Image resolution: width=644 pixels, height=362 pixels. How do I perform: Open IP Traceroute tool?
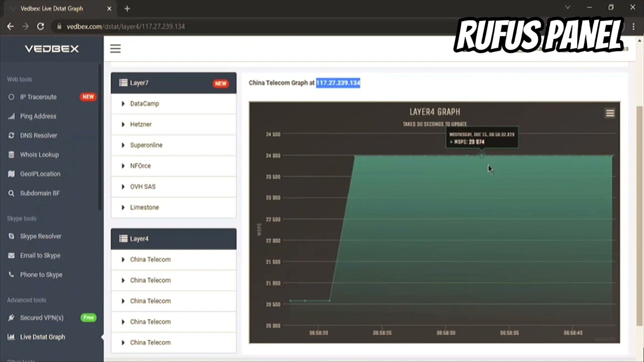[38, 97]
